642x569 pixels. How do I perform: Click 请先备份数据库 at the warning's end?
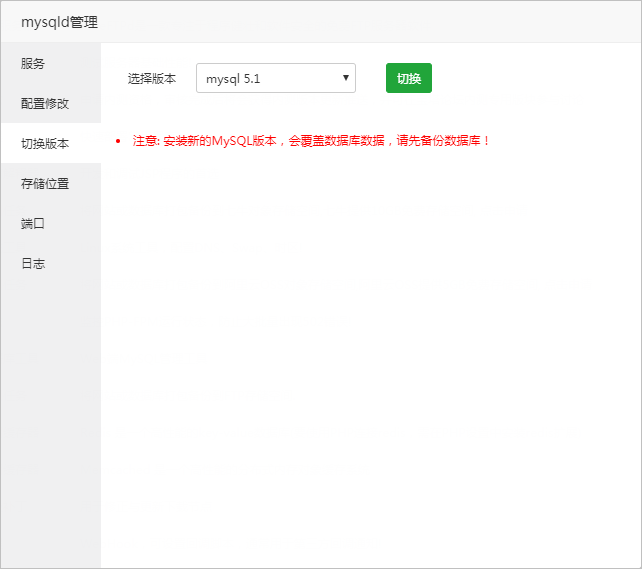click(x=443, y=141)
